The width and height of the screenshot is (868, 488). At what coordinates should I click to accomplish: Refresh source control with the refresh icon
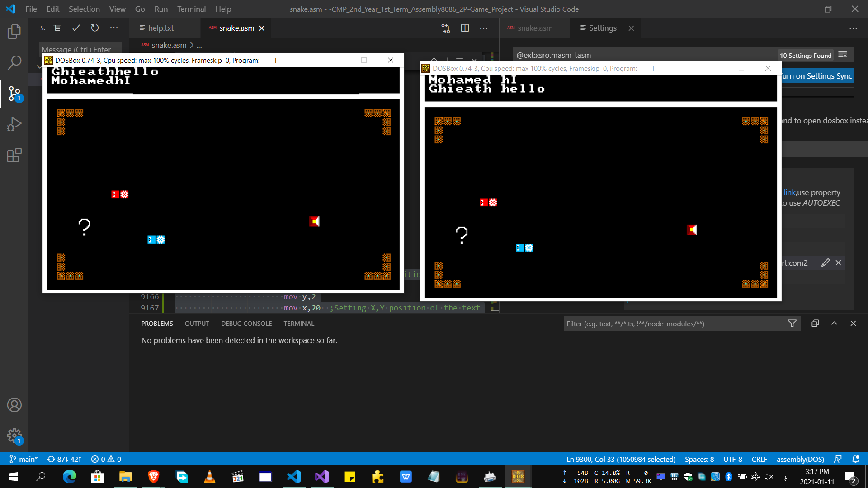pos(94,28)
